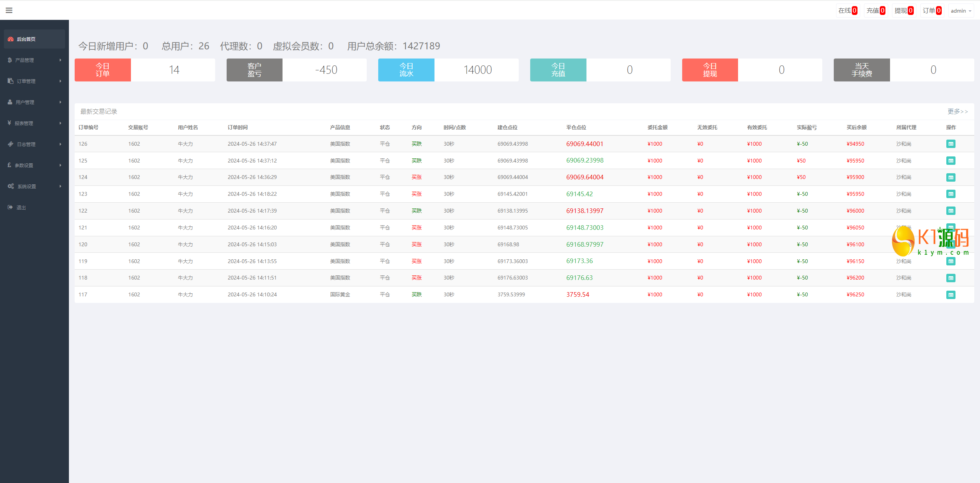This screenshot has width=980, height=483.
Task: Select 日志管理 in the sidebar
Action: click(x=26, y=144)
